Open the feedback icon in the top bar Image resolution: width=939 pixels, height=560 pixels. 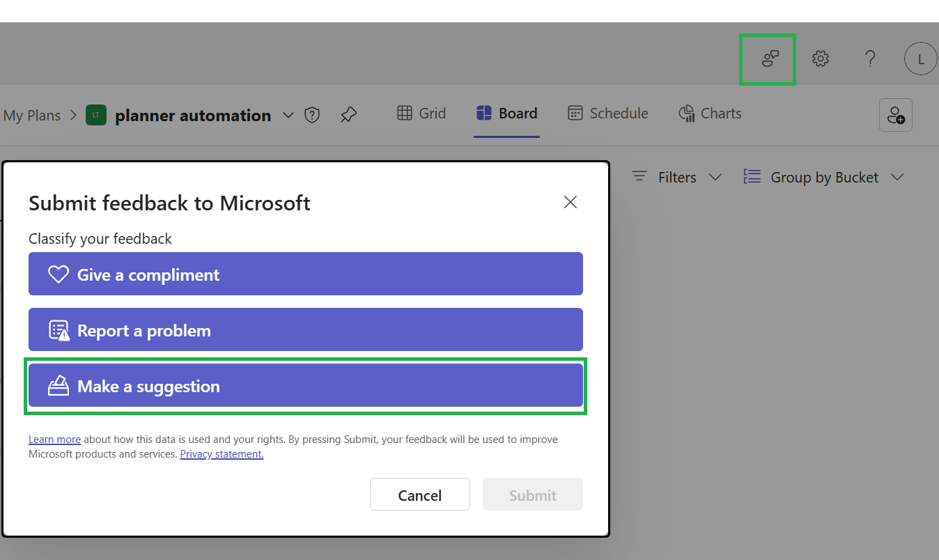[769, 59]
